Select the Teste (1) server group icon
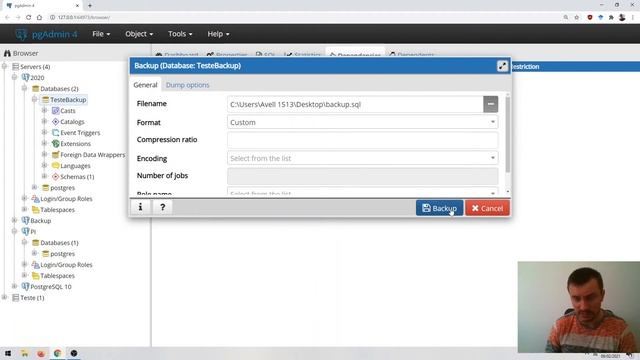The image size is (640, 360). [16, 298]
